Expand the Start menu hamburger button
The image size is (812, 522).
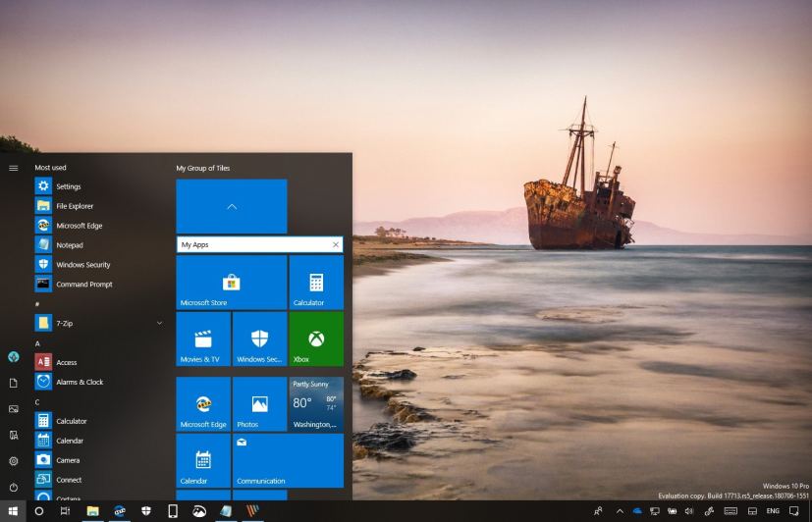pyautogui.click(x=14, y=168)
